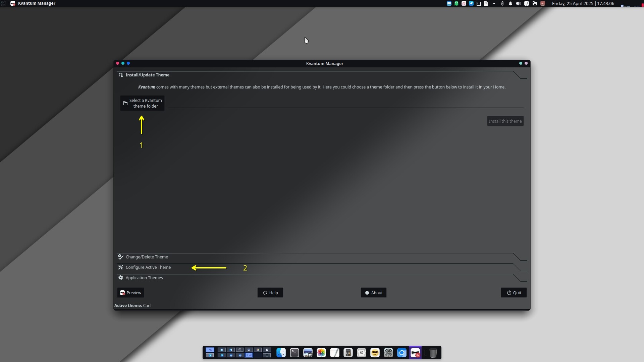Click the Kvantum Manager icon in dock

point(415,353)
